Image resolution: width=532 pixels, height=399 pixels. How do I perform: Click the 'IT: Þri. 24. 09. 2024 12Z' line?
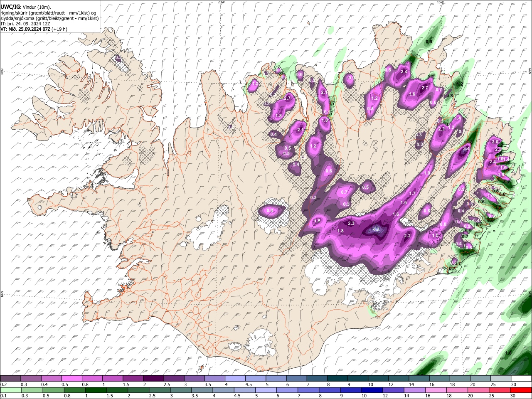[25, 24]
